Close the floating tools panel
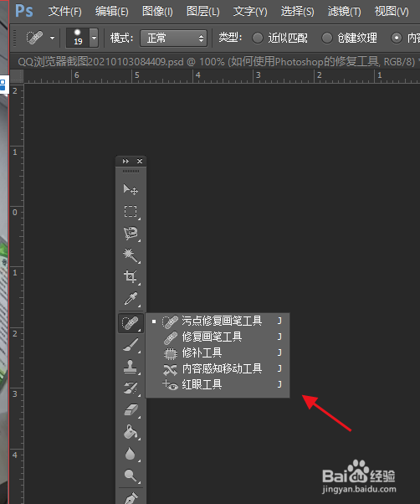This screenshot has height=504, width=420. click(140, 161)
